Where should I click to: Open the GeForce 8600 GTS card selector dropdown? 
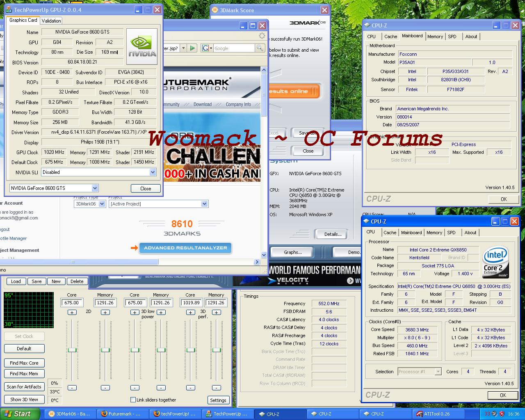pyautogui.click(x=95, y=188)
